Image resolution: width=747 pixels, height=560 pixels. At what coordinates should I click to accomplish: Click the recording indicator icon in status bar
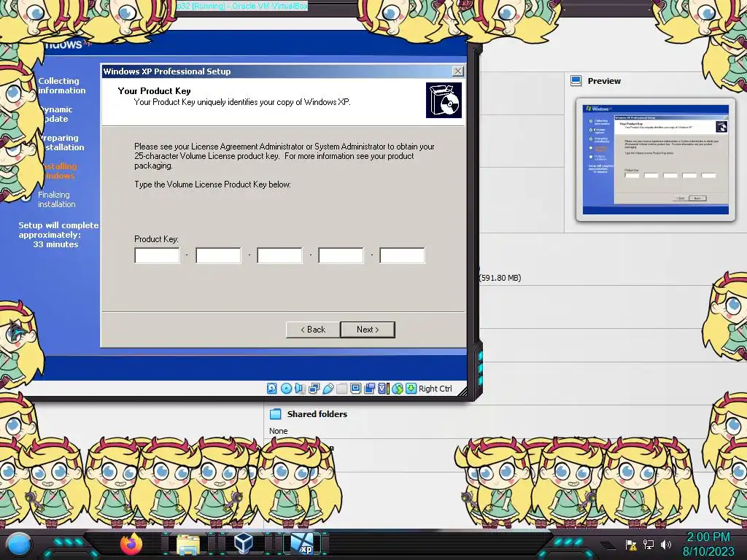pos(369,389)
